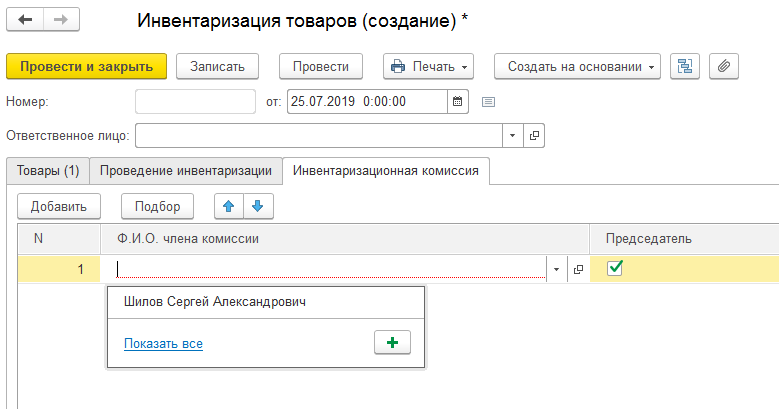Switch to Проведение инвентаризации tab

pos(185,171)
